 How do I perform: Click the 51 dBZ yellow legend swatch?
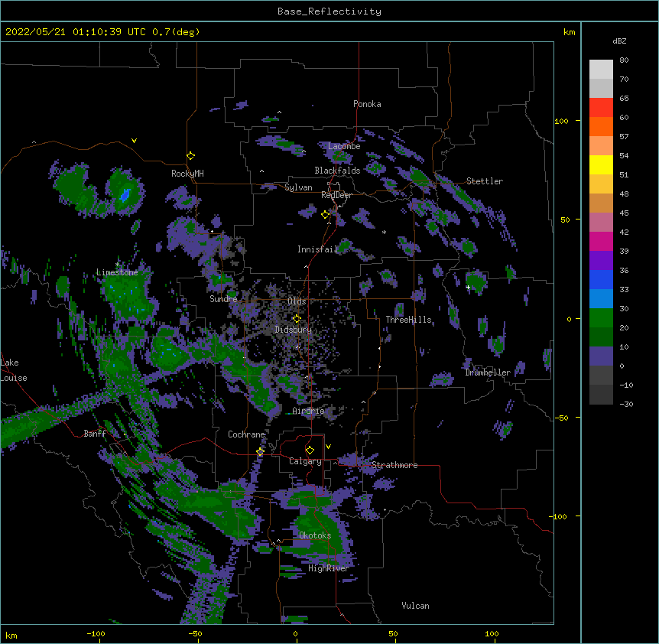[601, 164]
